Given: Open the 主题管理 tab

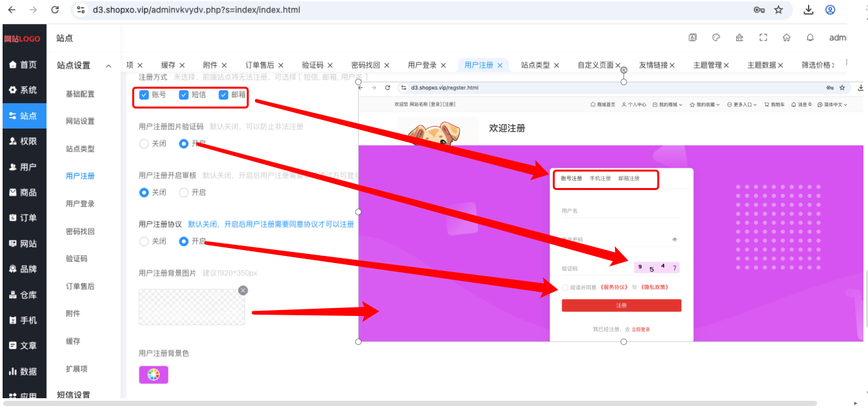Looking at the screenshot, I should pyautogui.click(x=708, y=65).
